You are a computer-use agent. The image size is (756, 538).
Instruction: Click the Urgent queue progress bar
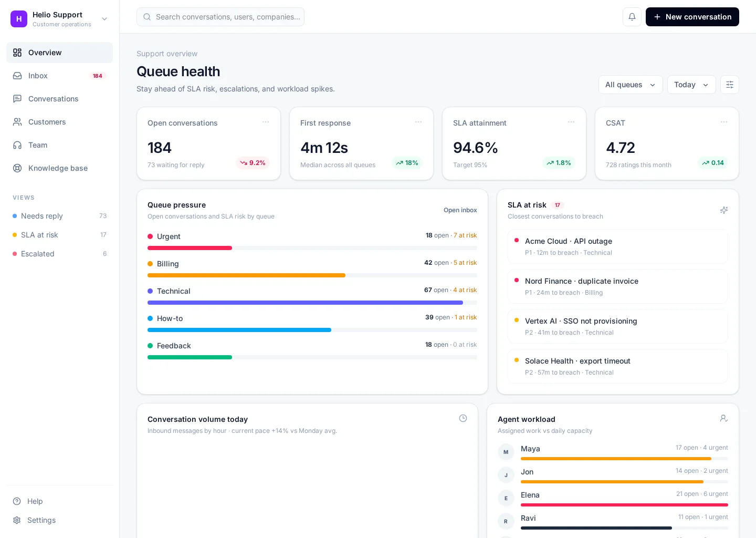312,248
